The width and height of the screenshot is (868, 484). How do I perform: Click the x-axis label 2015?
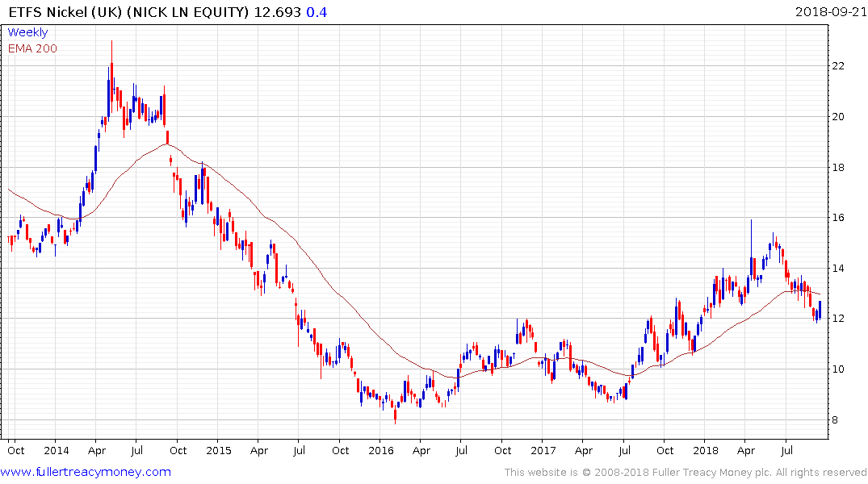(219, 450)
